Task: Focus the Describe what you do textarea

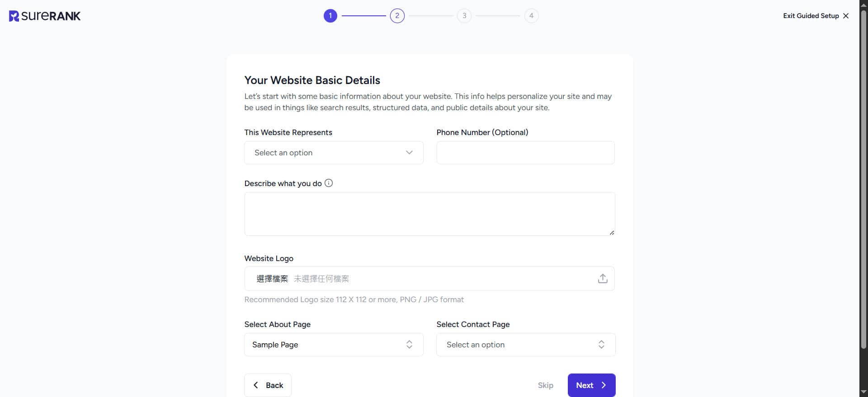Action: [429, 214]
